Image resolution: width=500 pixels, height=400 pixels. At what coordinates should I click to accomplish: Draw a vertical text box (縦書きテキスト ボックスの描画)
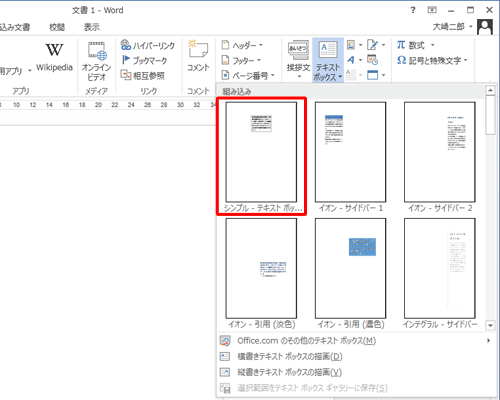click(x=355, y=372)
